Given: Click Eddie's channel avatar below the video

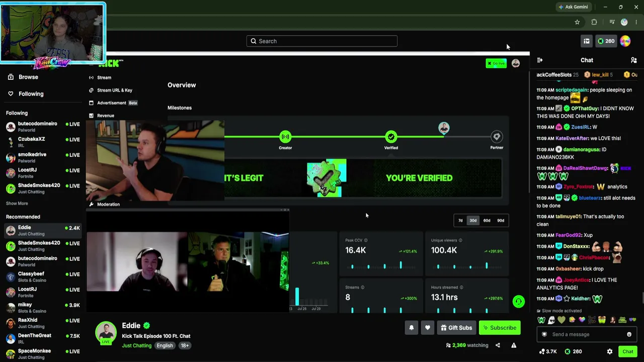Looking at the screenshot, I should (x=106, y=332).
